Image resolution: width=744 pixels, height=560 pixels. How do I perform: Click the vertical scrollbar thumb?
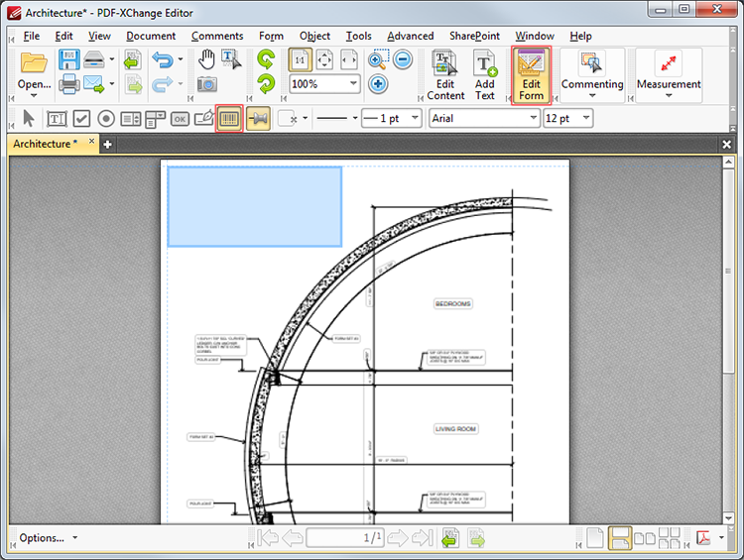(728, 272)
